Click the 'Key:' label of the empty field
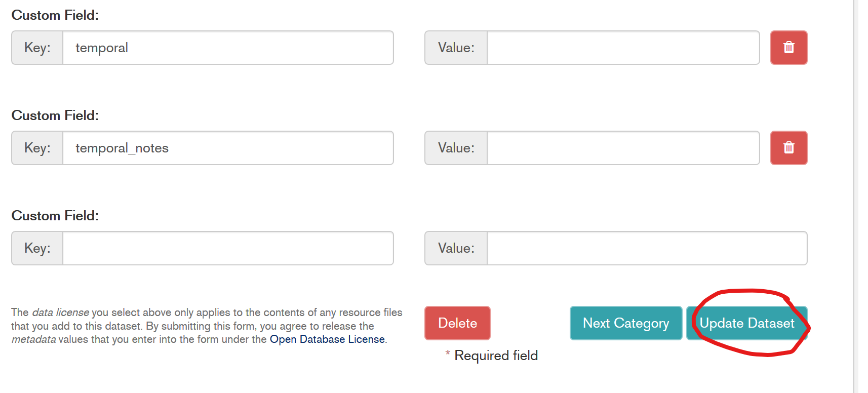868x393 pixels. tap(37, 248)
